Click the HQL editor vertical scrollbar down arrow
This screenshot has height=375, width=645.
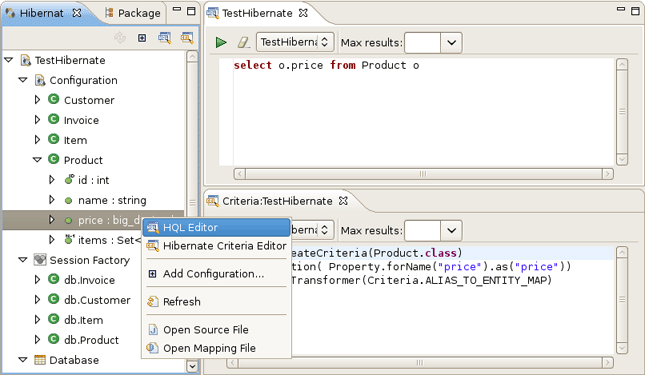click(x=622, y=159)
